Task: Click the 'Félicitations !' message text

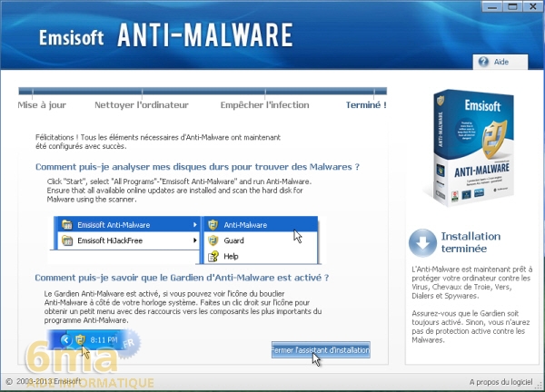Action: [x=158, y=142]
